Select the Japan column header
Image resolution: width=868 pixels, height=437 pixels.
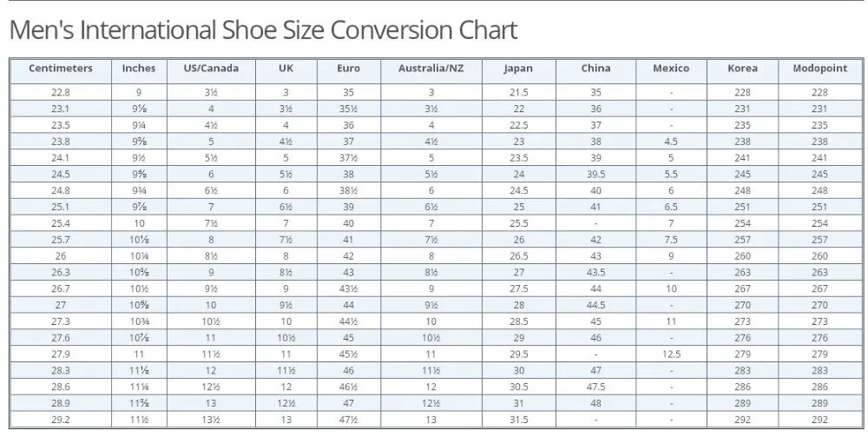pyautogui.click(x=518, y=69)
